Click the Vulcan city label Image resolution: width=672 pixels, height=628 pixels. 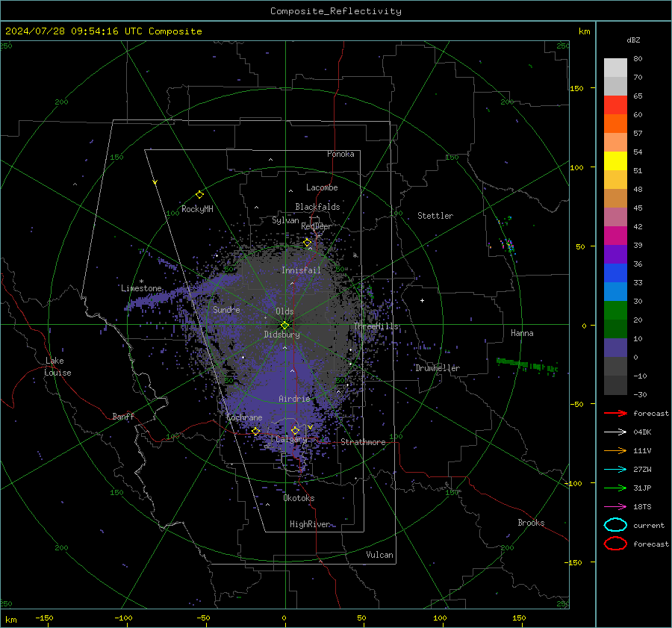point(379,555)
